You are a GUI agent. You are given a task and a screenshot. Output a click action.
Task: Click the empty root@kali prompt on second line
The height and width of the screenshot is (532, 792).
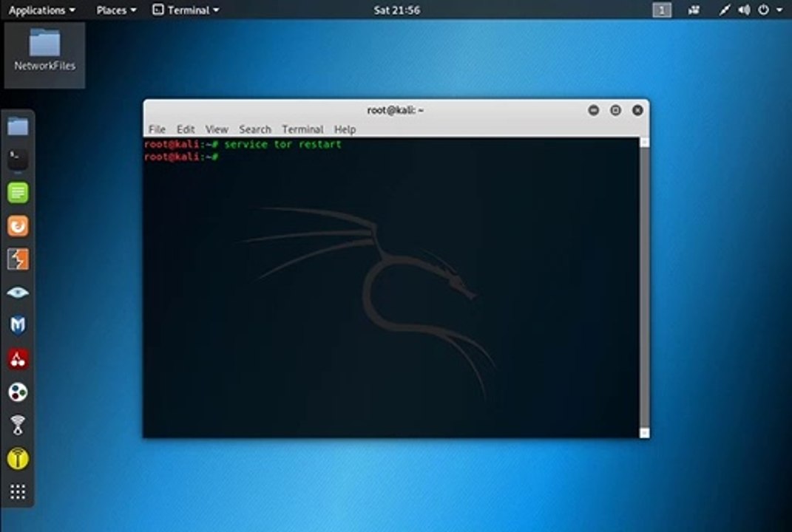181,157
